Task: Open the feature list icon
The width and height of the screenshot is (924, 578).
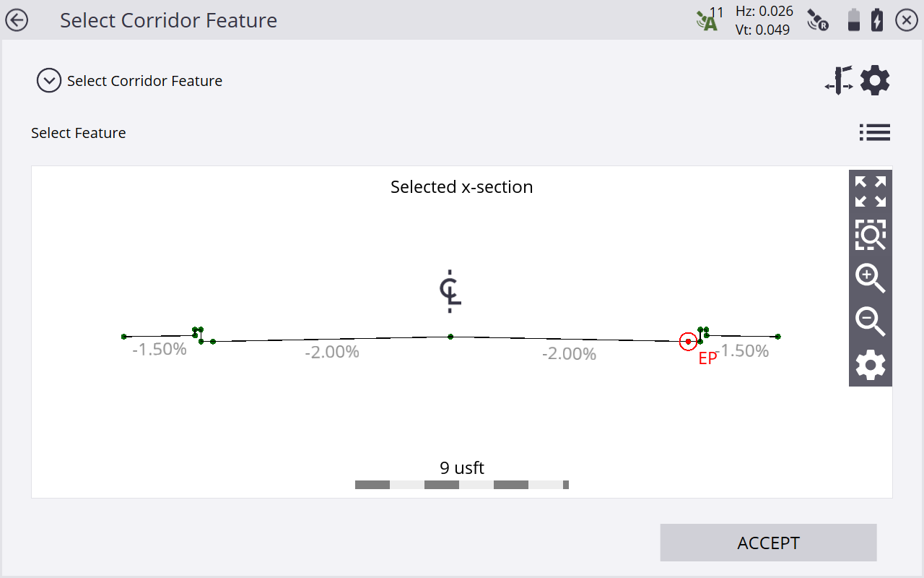Action: (x=874, y=133)
